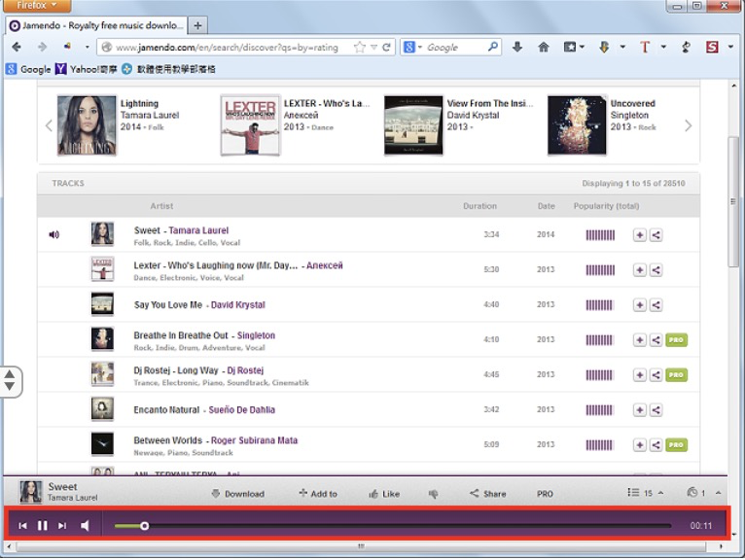Share Dj Rostej Long Way track
745x560 pixels.
656,374
